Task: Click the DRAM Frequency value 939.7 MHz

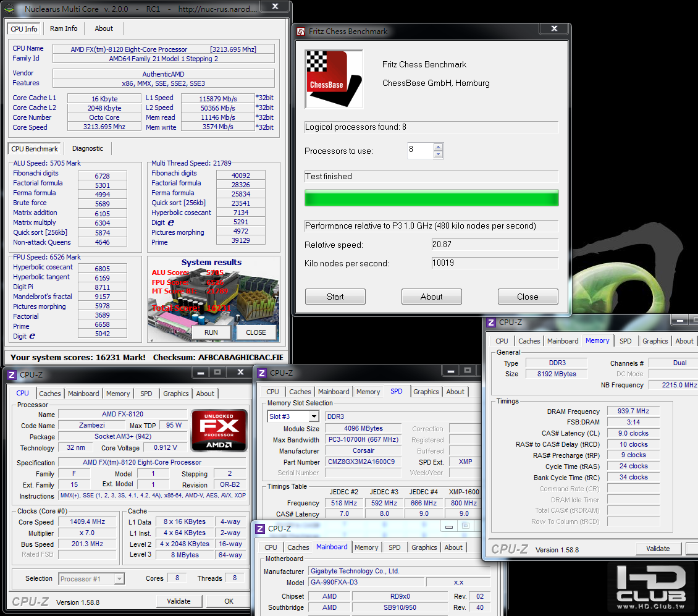Action: (633, 411)
